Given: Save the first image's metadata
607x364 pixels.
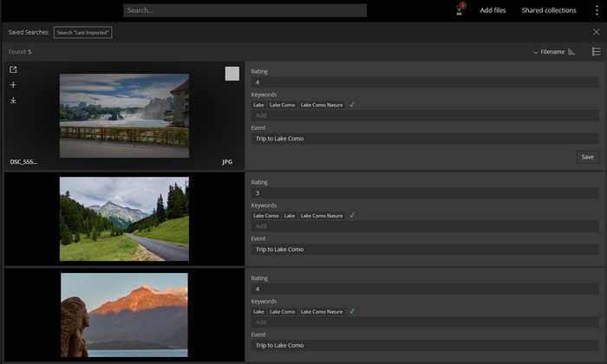Looking at the screenshot, I should click(587, 157).
